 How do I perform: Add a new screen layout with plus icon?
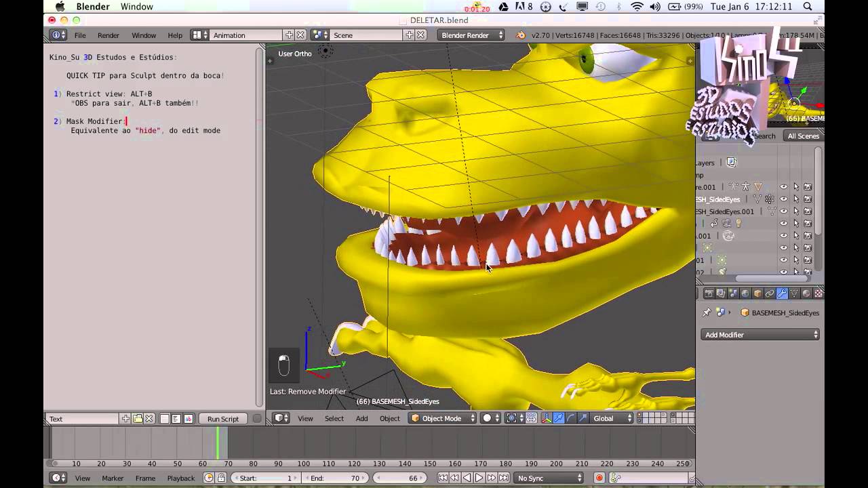[289, 35]
